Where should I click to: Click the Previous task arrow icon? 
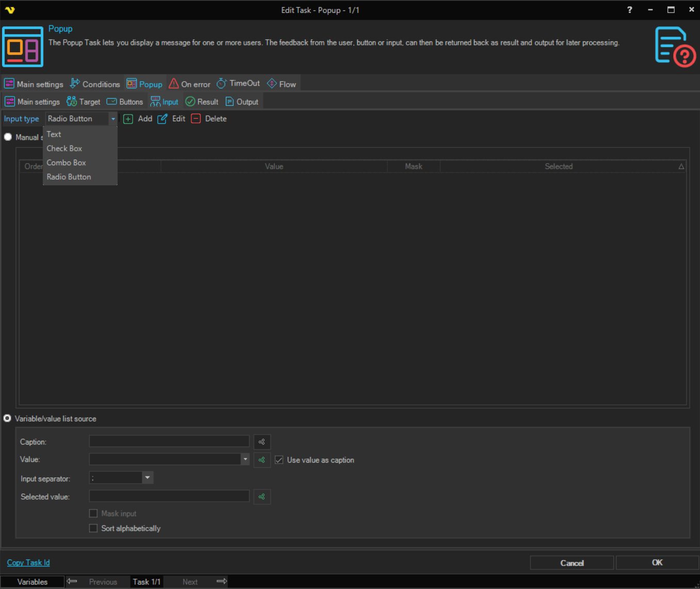[x=72, y=581]
